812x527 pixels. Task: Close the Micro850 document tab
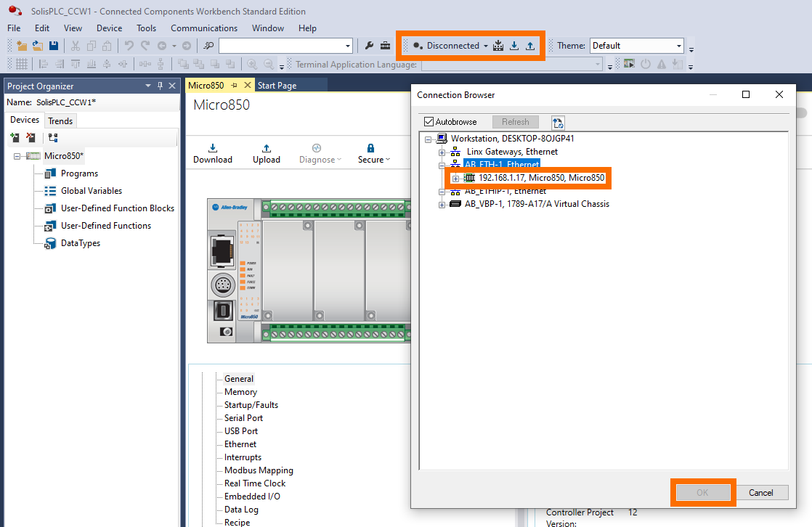[x=248, y=85]
